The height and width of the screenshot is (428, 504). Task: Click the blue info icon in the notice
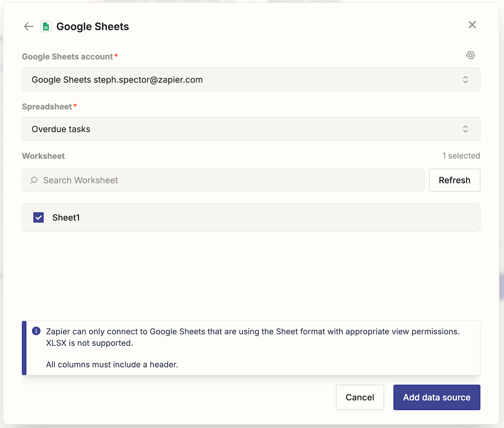coord(36,331)
